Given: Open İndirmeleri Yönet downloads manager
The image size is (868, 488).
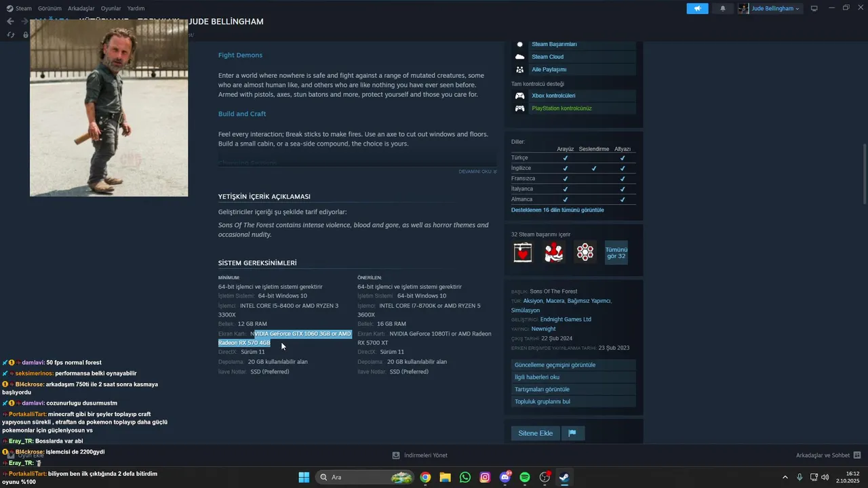Looking at the screenshot, I should point(420,455).
